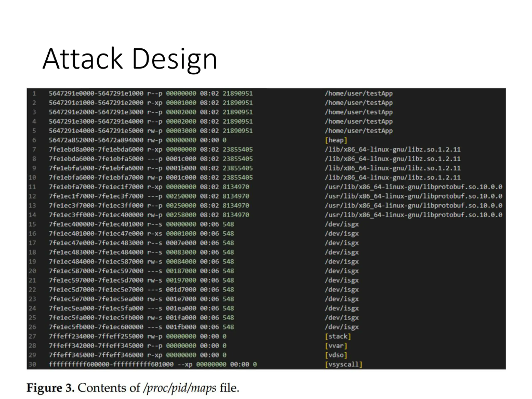Select address 7fe1ebda6000-7fe1ebfa5000

click(96, 159)
